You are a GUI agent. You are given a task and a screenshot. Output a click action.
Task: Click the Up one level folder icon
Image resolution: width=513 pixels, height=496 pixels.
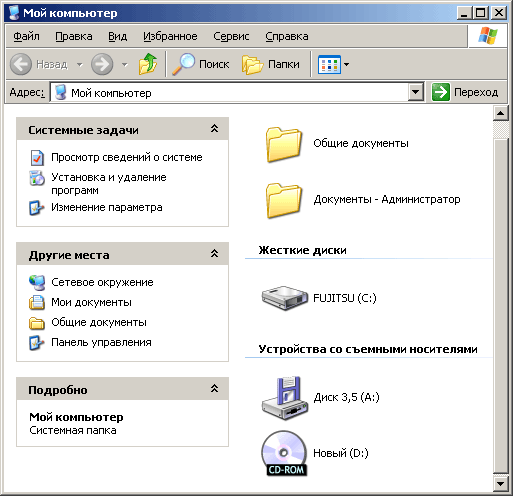click(x=148, y=64)
